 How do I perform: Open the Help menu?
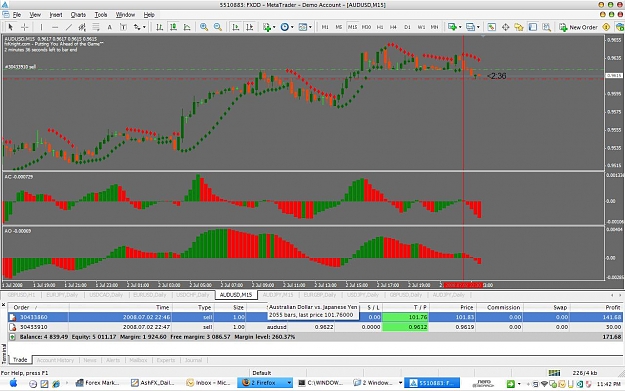pyautogui.click(x=149, y=15)
